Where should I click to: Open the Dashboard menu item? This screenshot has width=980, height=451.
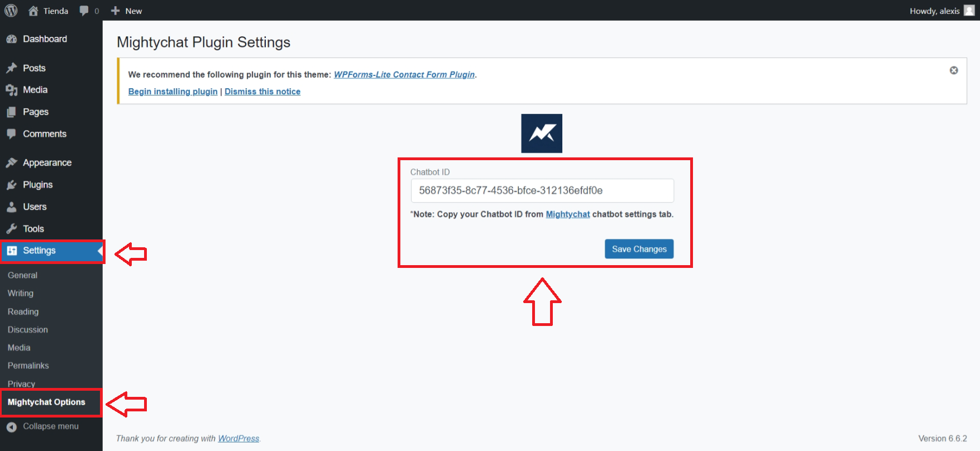click(45, 39)
